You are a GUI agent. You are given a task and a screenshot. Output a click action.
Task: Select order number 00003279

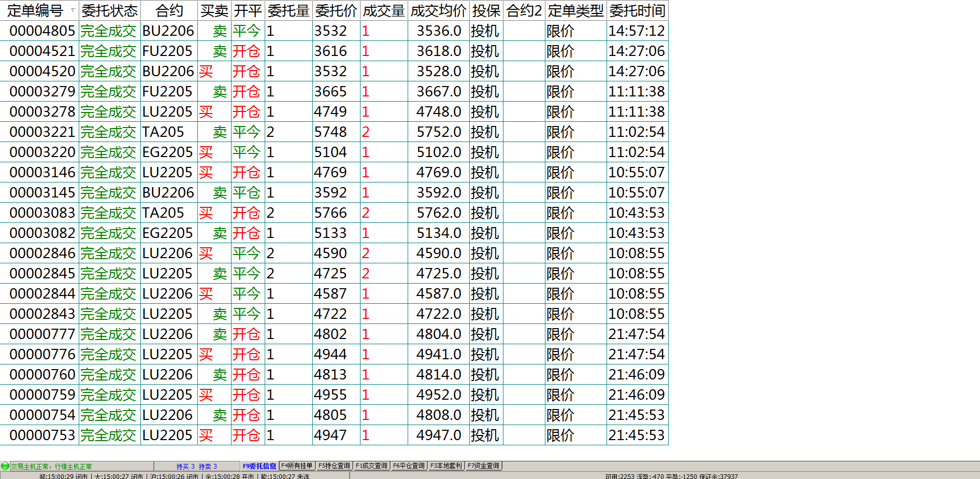click(x=42, y=92)
